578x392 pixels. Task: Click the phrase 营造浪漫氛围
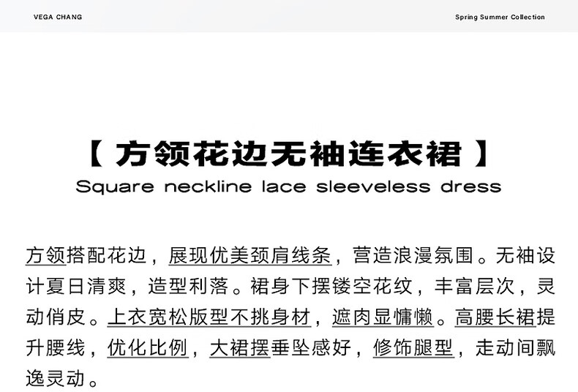413,256
